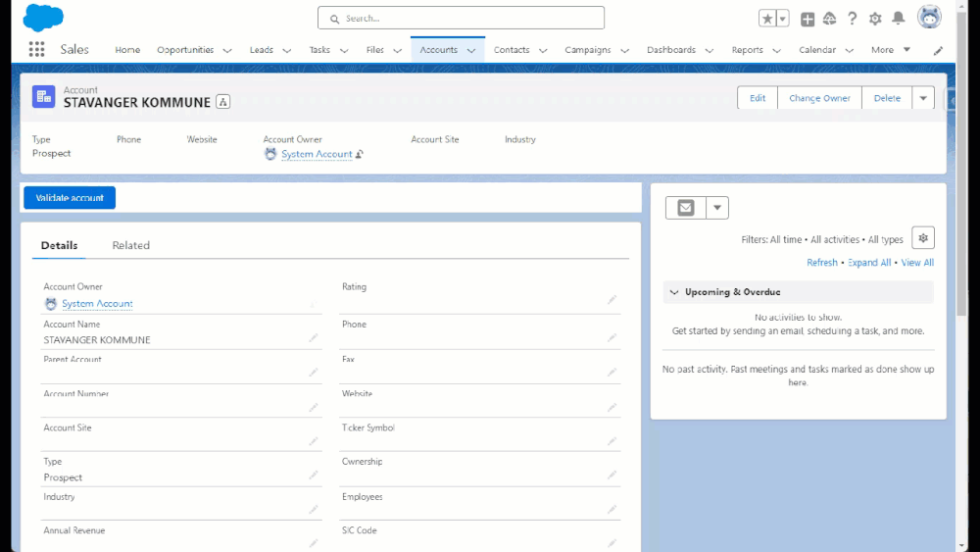Image resolution: width=980 pixels, height=552 pixels.
Task: Switch to the Related tab
Action: (x=131, y=245)
